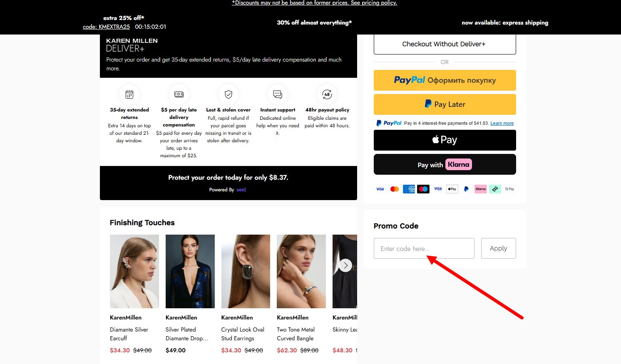Click the Mastercard payment icon
Viewport: 621px width, 364px height.
point(395,189)
